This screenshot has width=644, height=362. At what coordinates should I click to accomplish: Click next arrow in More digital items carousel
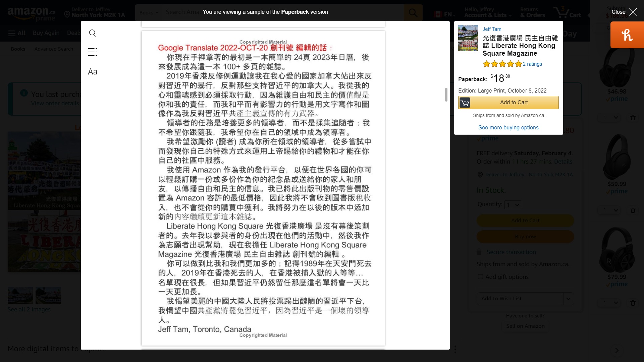[616, 351]
